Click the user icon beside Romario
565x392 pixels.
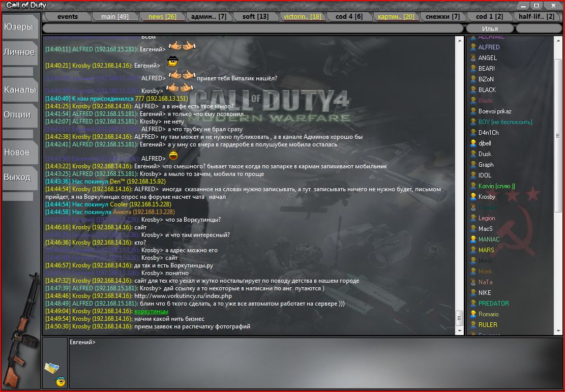click(x=473, y=314)
